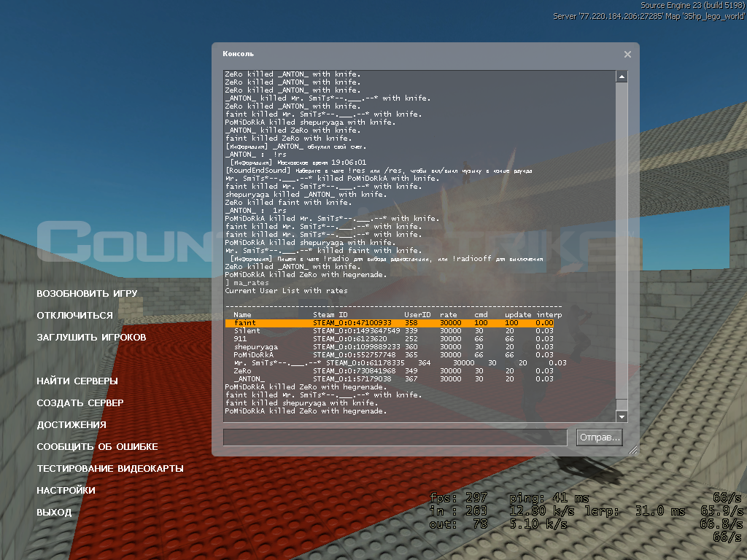The width and height of the screenshot is (747, 560).
Task: Click 'ping: 41 ms' net graph readout
Action: [x=549, y=498]
